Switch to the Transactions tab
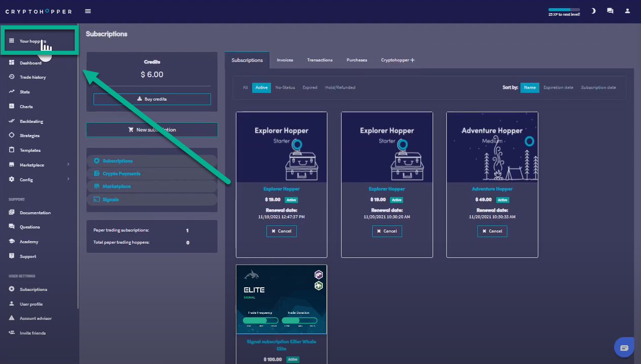641x364 pixels. click(320, 60)
